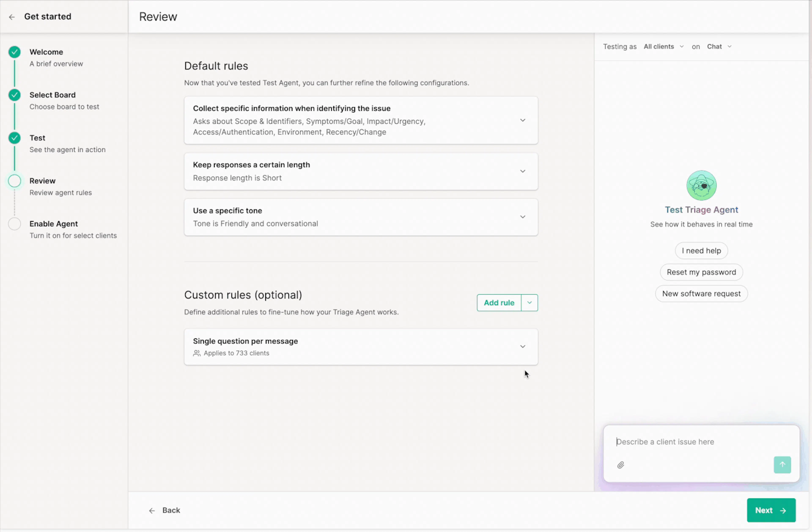Click the Default rules heading
Image resolution: width=812 pixels, height=532 pixels.
(x=216, y=66)
